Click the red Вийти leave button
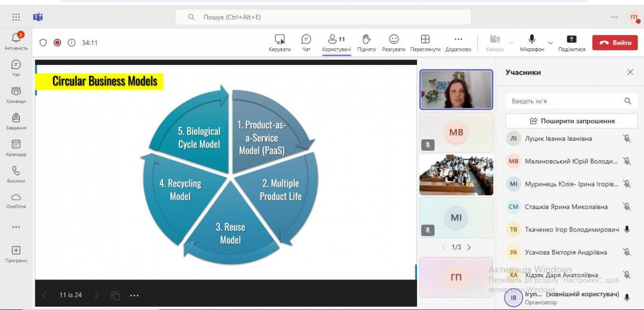The height and width of the screenshot is (310, 644). pos(614,42)
